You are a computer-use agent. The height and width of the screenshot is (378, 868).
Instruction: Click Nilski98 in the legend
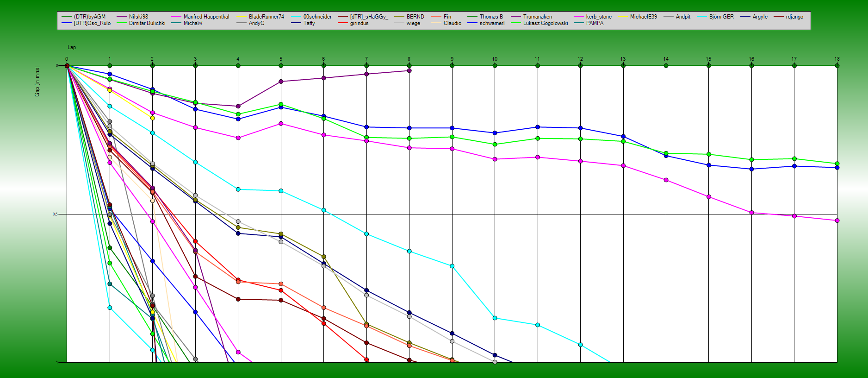[138, 17]
